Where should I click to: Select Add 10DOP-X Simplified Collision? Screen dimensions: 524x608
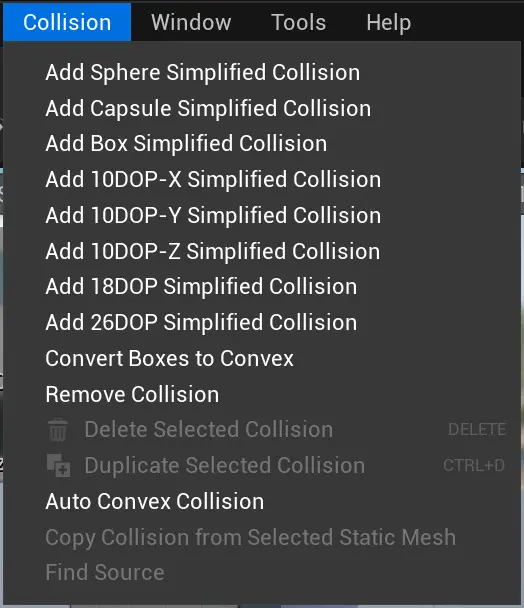pos(262,180)
